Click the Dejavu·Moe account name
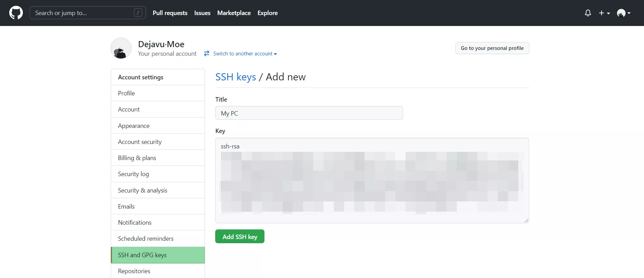 161,44
